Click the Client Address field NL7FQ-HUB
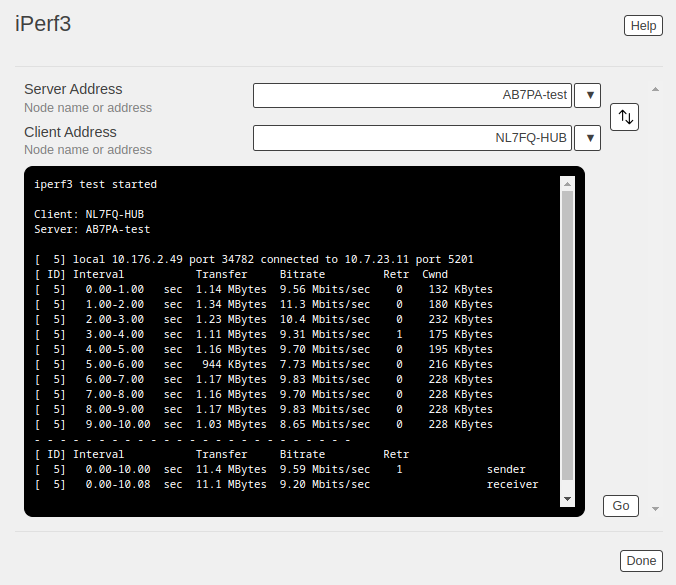676x585 pixels. [413, 138]
